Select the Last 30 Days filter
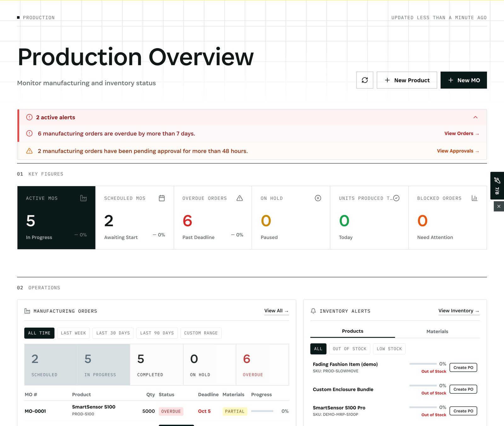 (x=113, y=333)
